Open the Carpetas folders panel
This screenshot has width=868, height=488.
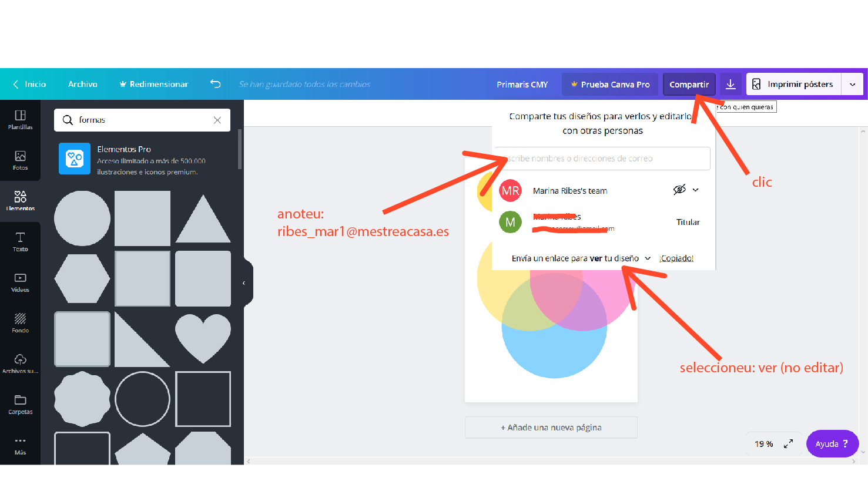(x=20, y=404)
